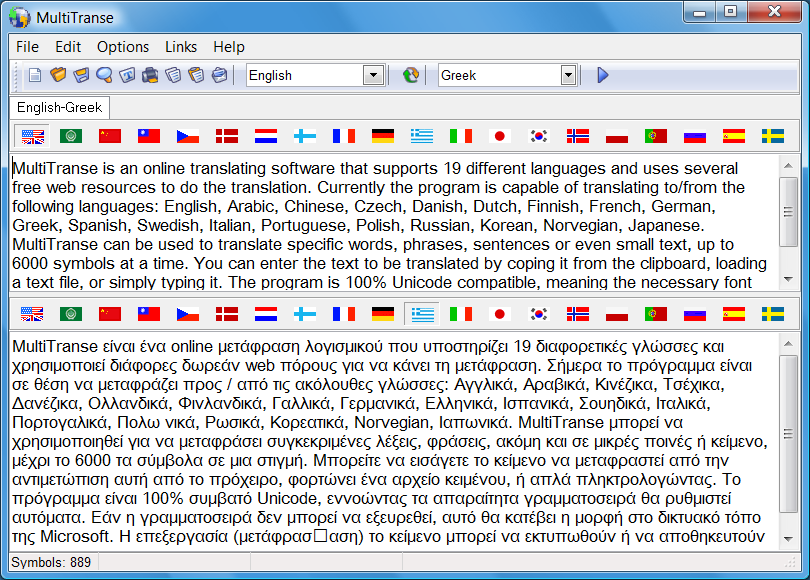Image resolution: width=810 pixels, height=580 pixels.
Task: Send text by email with envelope icon
Action: (220, 75)
